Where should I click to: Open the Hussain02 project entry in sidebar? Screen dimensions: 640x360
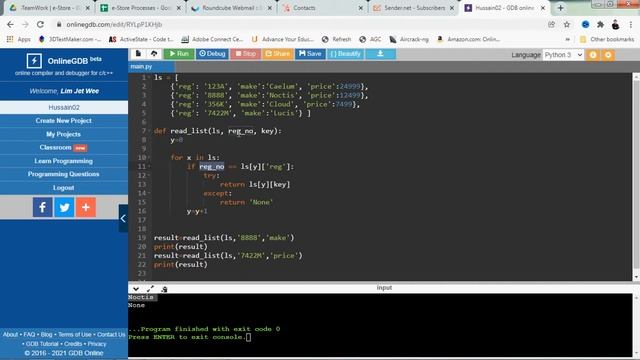64,107
